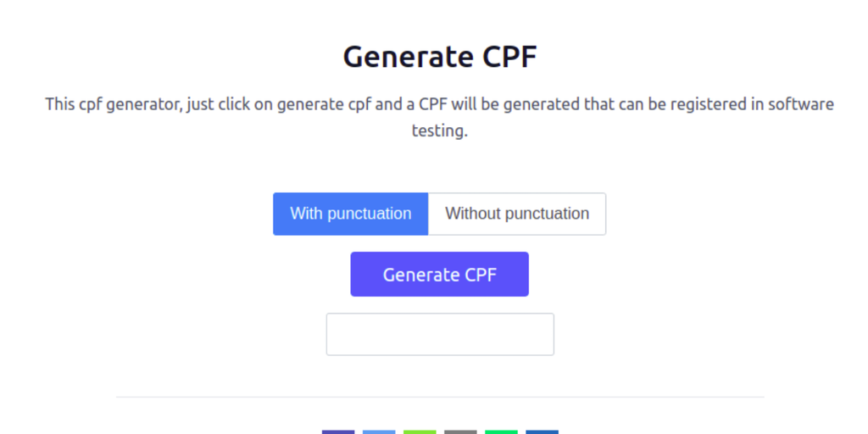The height and width of the screenshot is (434, 868).
Task: Share the page using the leftmost share icon
Action: tap(338, 431)
